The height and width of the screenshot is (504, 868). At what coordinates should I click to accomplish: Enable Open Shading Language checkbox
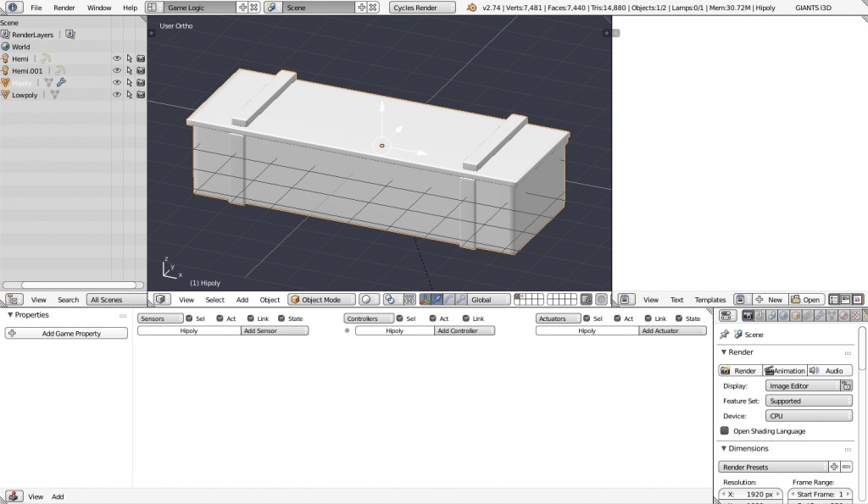pyautogui.click(x=723, y=430)
